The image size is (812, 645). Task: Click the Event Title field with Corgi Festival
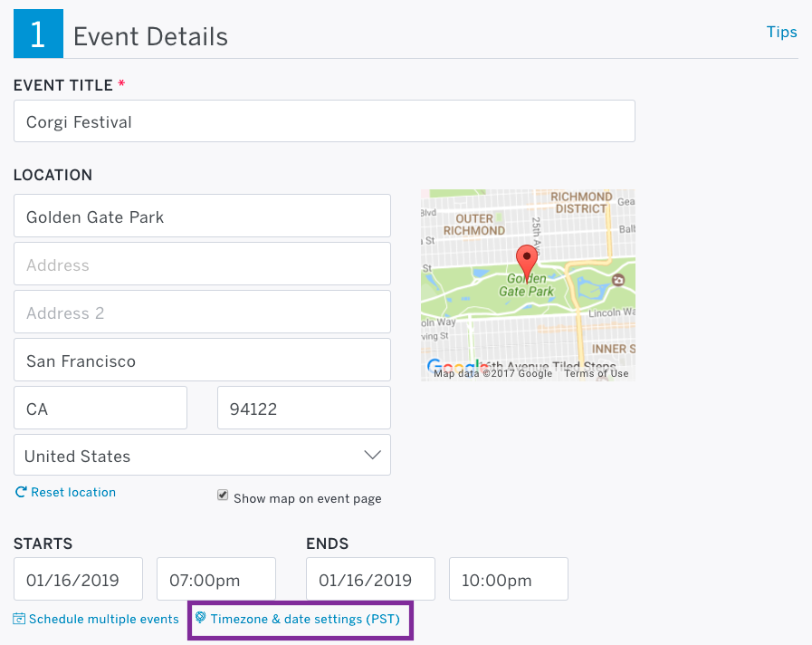click(324, 121)
